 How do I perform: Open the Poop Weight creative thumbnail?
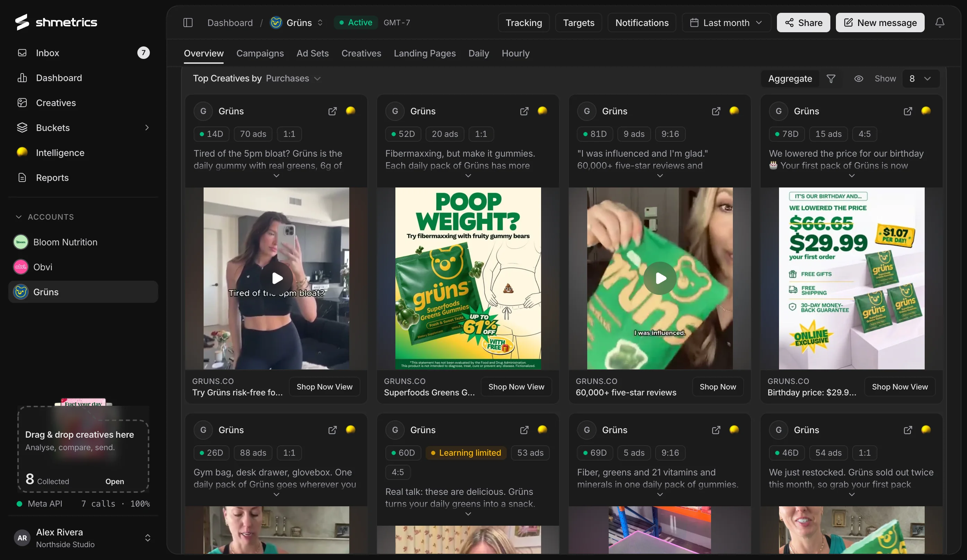(x=468, y=278)
